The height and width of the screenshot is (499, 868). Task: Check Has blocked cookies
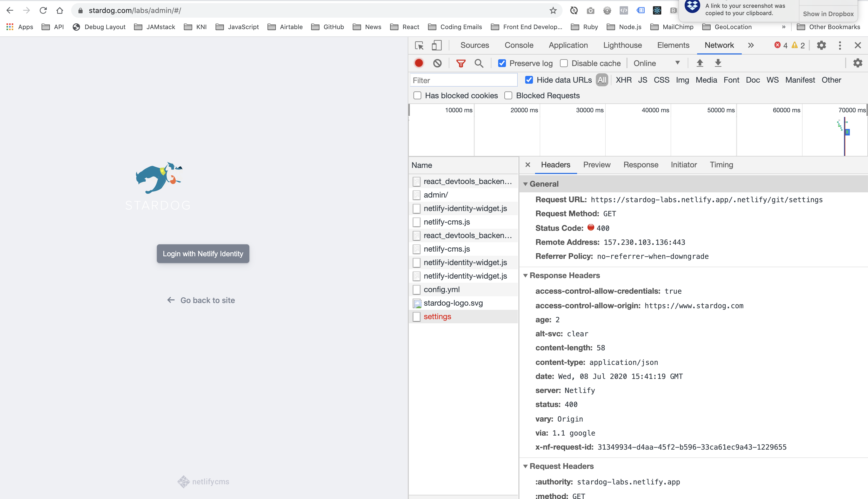point(417,96)
